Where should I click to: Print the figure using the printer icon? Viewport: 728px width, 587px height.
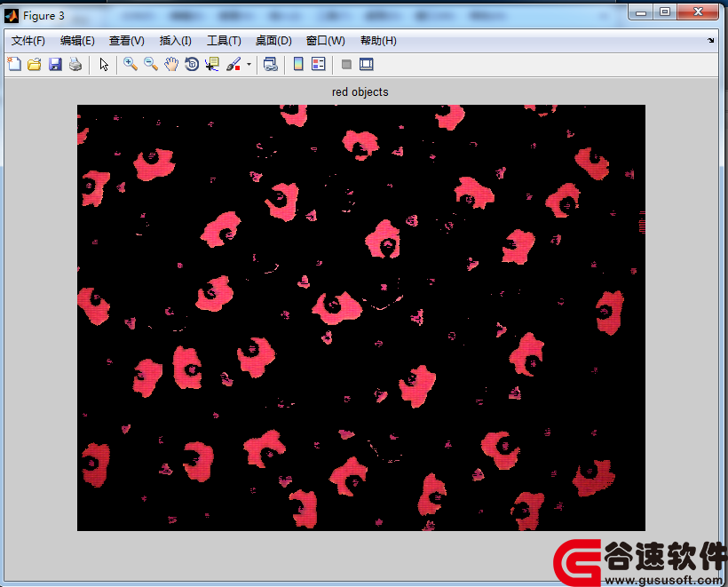tap(75, 64)
